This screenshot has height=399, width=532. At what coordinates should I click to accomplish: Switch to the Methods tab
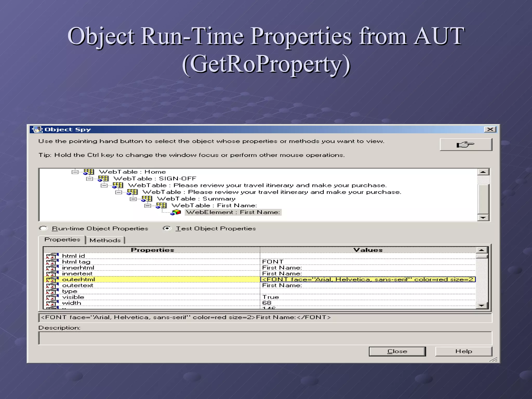point(105,240)
